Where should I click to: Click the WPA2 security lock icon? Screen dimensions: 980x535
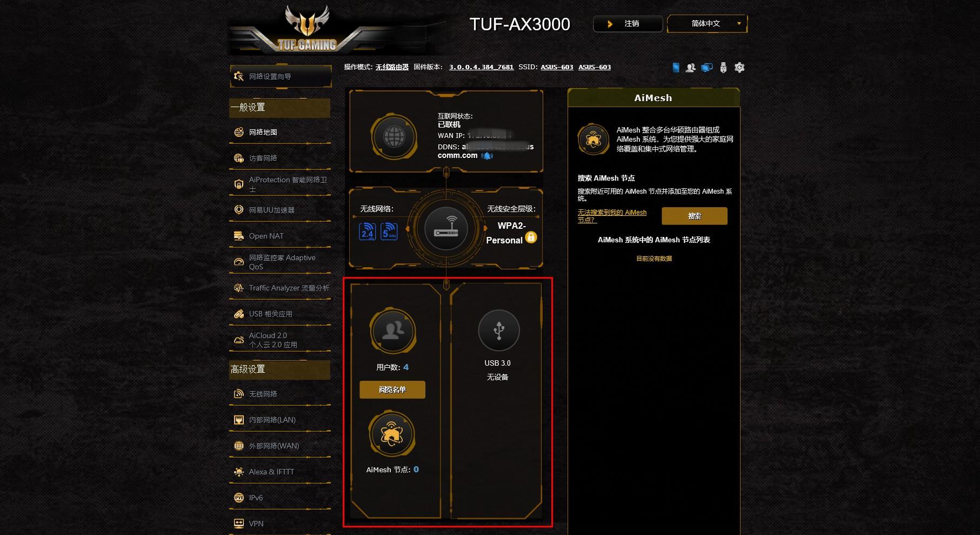coord(531,237)
